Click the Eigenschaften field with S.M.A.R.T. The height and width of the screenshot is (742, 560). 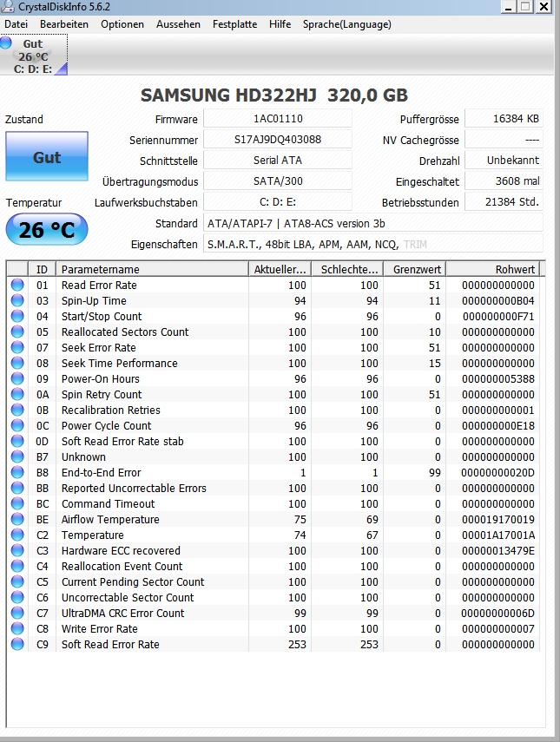tap(373, 244)
